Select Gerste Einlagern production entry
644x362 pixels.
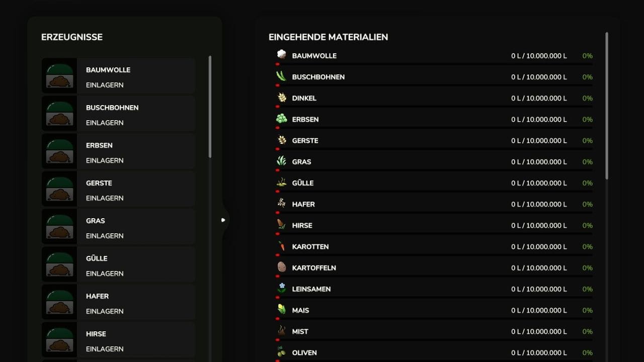(x=136, y=189)
